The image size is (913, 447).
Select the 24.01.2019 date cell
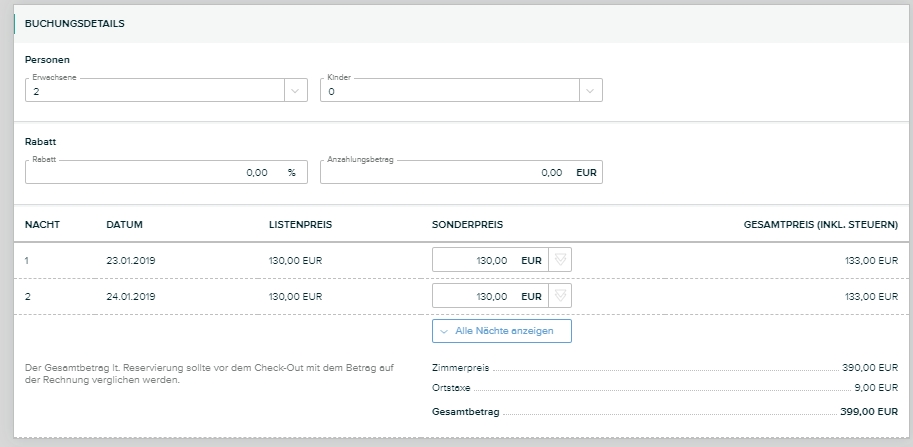tap(131, 296)
